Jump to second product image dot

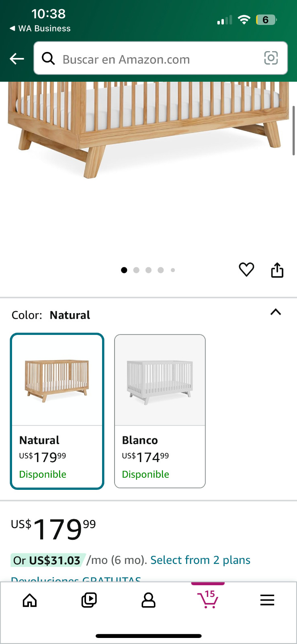(136, 270)
